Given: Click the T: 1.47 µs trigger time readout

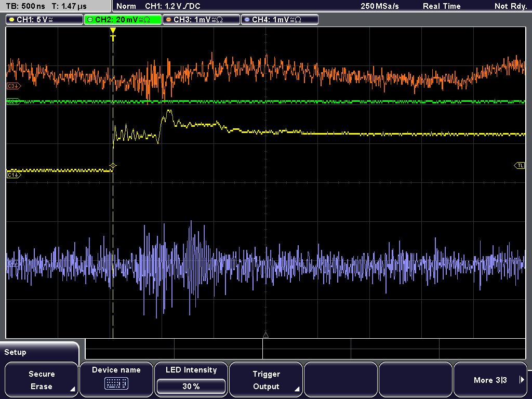Looking at the screenshot, I should (x=69, y=6).
